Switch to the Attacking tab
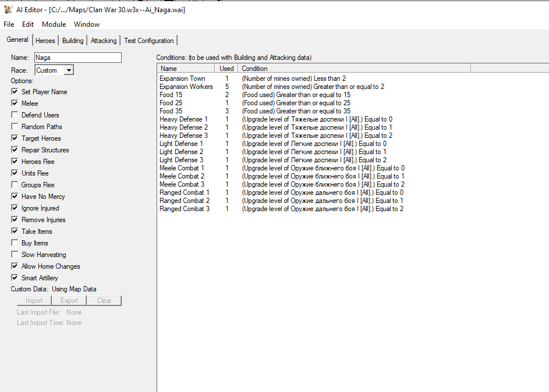The height and width of the screenshot is (392, 549). pyautogui.click(x=104, y=41)
